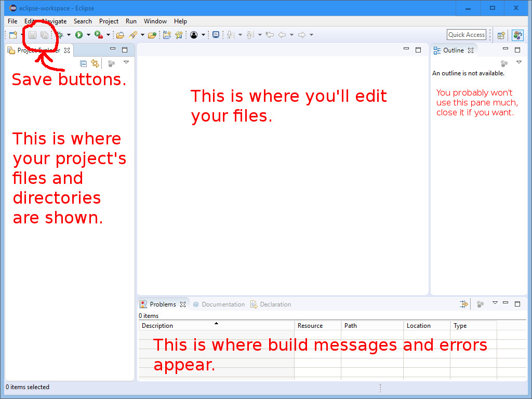Click the Last Edit Location icon
Image resolution: width=532 pixels, height=399 pixels.
[270, 35]
